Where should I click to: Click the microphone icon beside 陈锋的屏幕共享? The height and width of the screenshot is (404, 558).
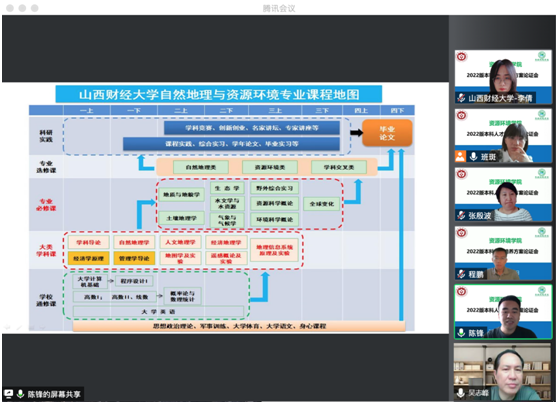[x=20, y=394]
